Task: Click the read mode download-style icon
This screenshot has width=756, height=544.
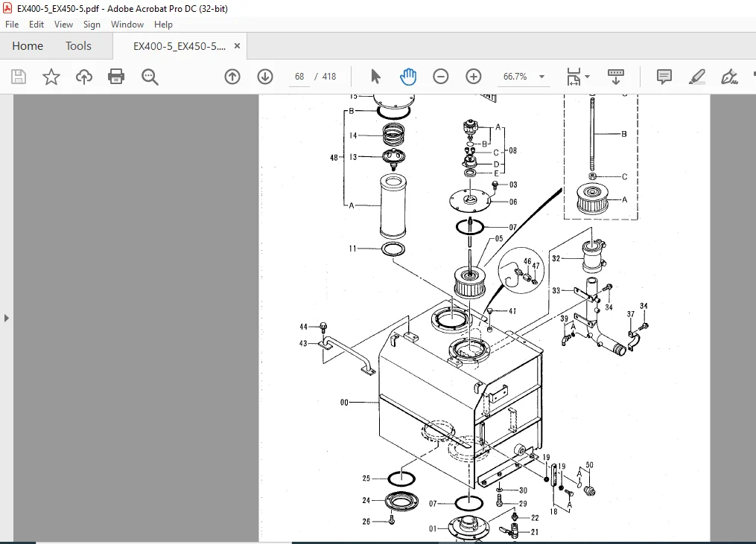Action: coord(616,77)
